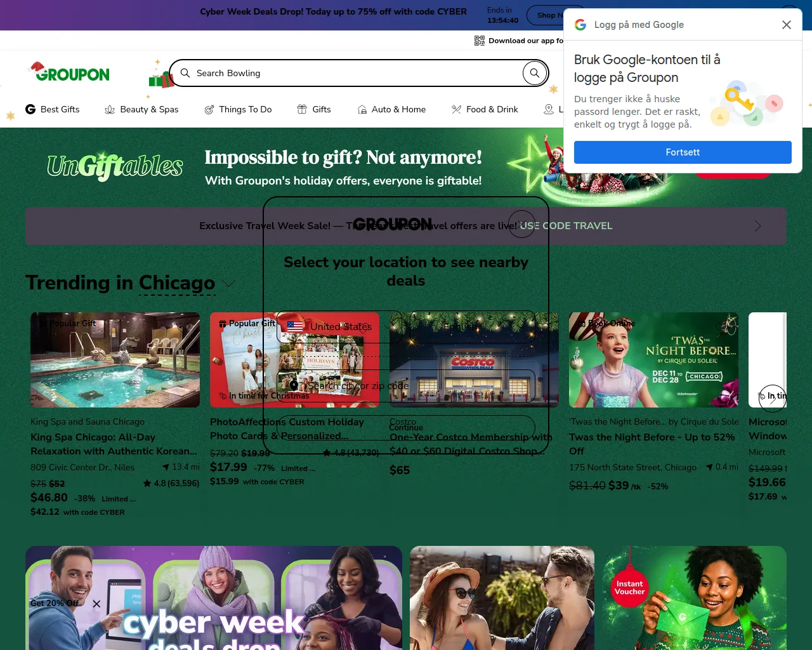Show next trending deals with carousel arrow
Viewport: 812px width, 650px height.
tap(772, 398)
